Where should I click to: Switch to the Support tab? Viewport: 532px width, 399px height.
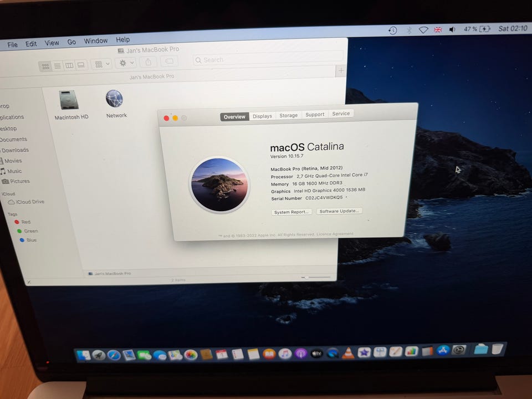click(315, 115)
